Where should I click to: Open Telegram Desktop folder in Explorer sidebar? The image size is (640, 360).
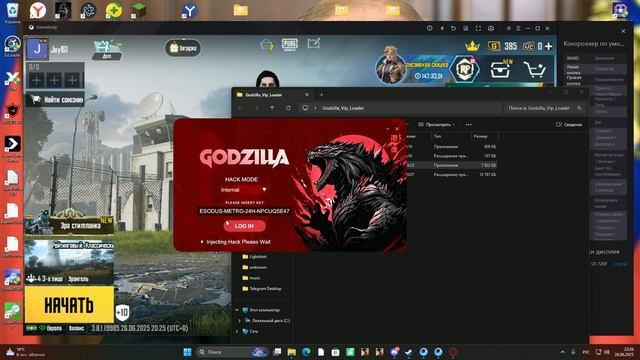point(262,289)
